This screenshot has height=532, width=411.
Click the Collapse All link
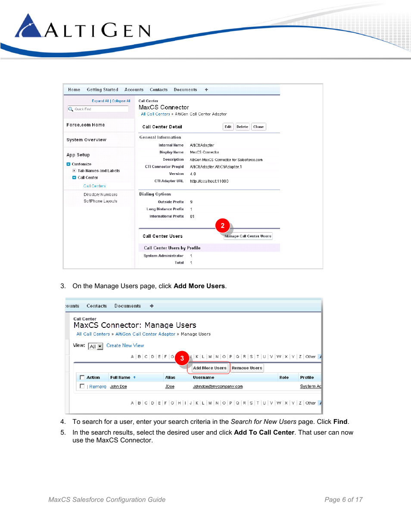[121, 101]
